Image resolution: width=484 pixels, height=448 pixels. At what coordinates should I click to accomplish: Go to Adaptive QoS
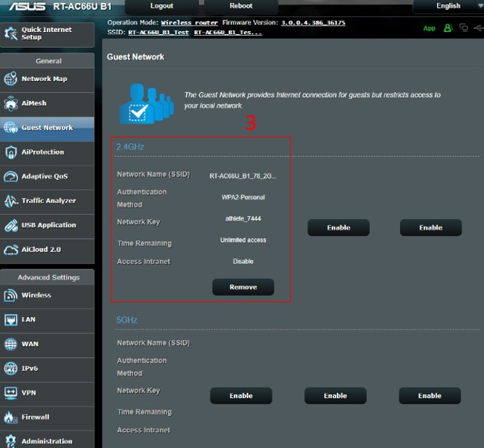[47, 176]
